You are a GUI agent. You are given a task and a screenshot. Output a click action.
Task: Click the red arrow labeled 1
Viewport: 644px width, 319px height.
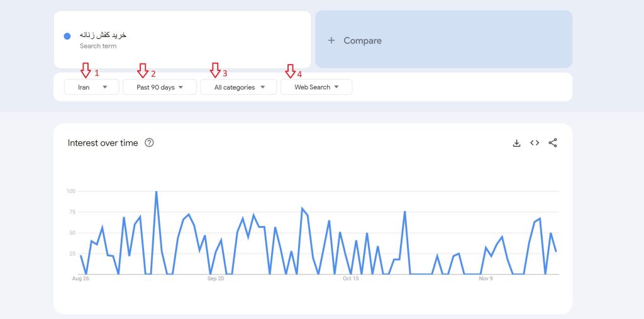86,70
